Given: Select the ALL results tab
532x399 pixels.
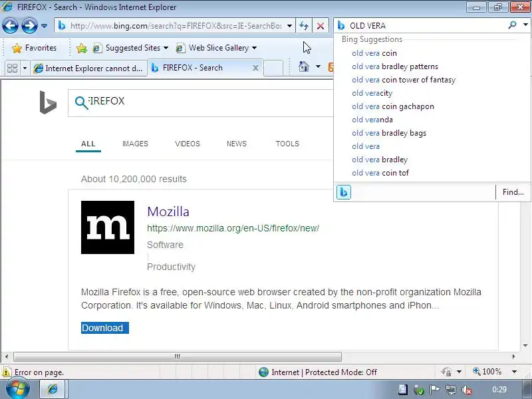Looking at the screenshot, I should click(x=88, y=144).
